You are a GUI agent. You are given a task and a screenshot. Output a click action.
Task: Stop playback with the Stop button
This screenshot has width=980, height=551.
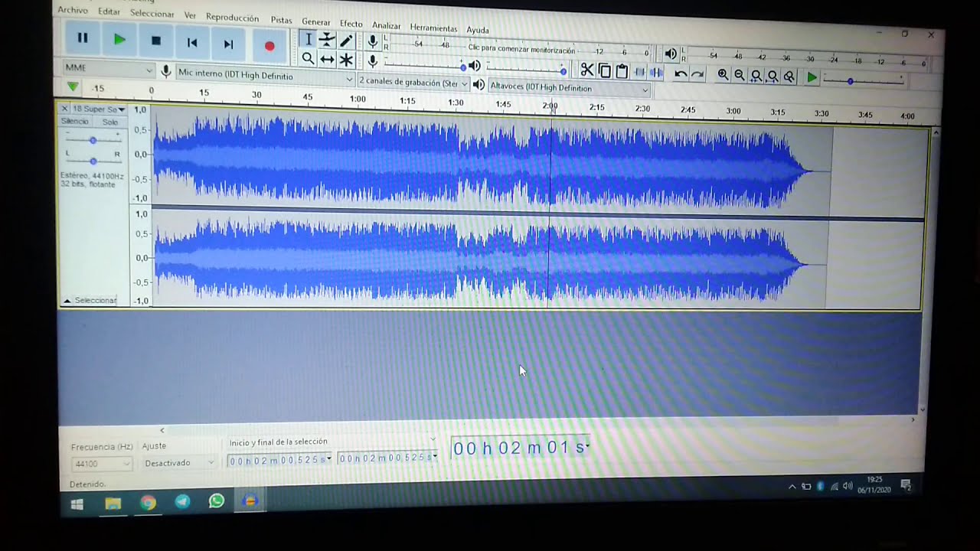click(x=156, y=41)
